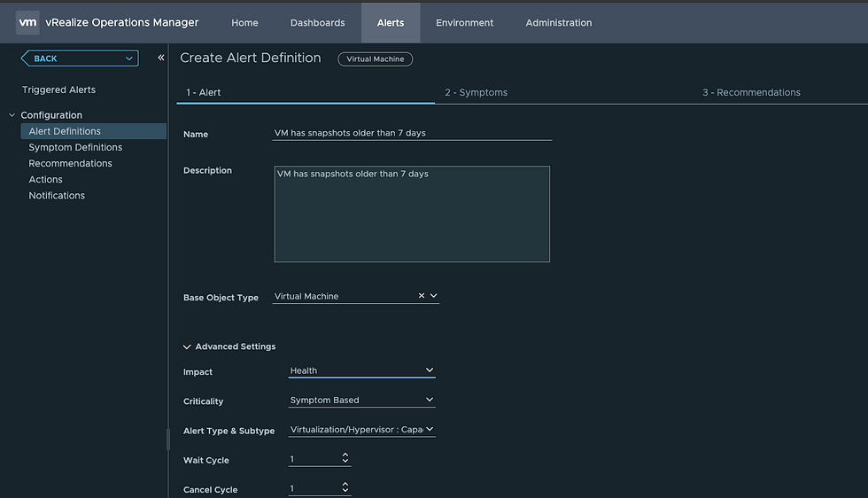This screenshot has height=498, width=868.
Task: Open the Environment menu
Action: [x=464, y=23]
